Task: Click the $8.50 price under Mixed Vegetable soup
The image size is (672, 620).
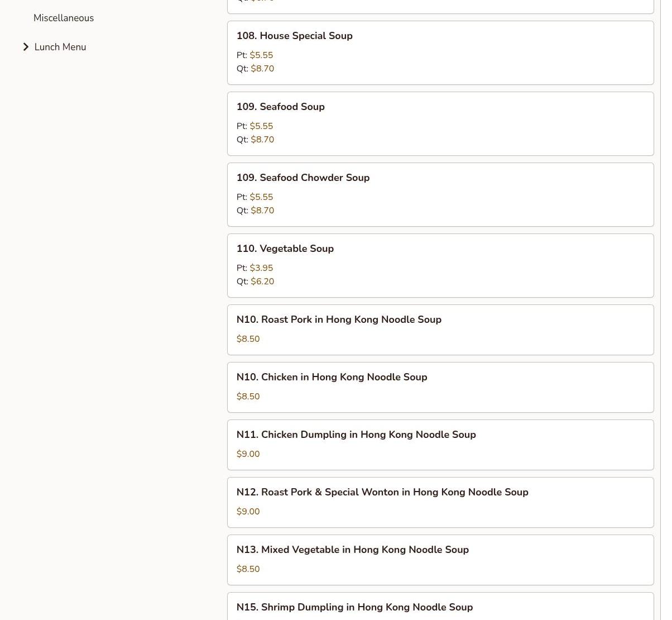Action: coord(248,569)
